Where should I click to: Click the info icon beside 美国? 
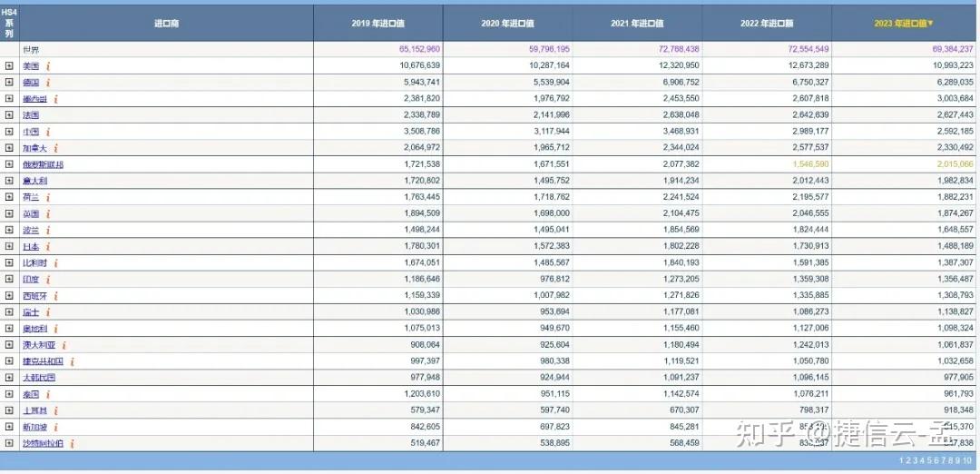[48, 66]
